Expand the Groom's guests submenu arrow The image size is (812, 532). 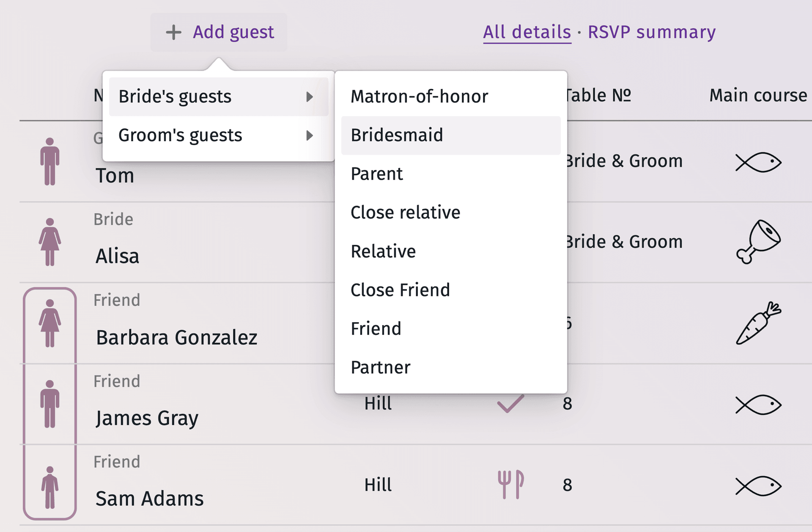pyautogui.click(x=310, y=135)
